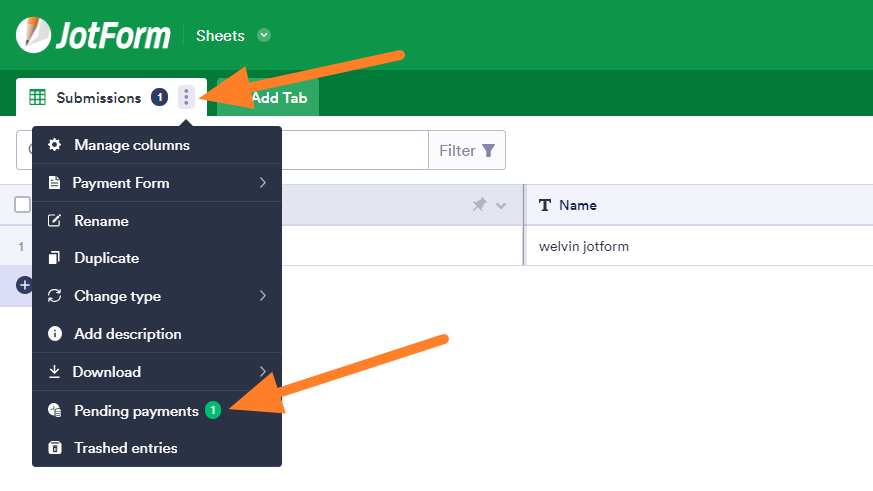Toggle the select-all rows checkbox
The image size is (873, 491).
pos(22,205)
